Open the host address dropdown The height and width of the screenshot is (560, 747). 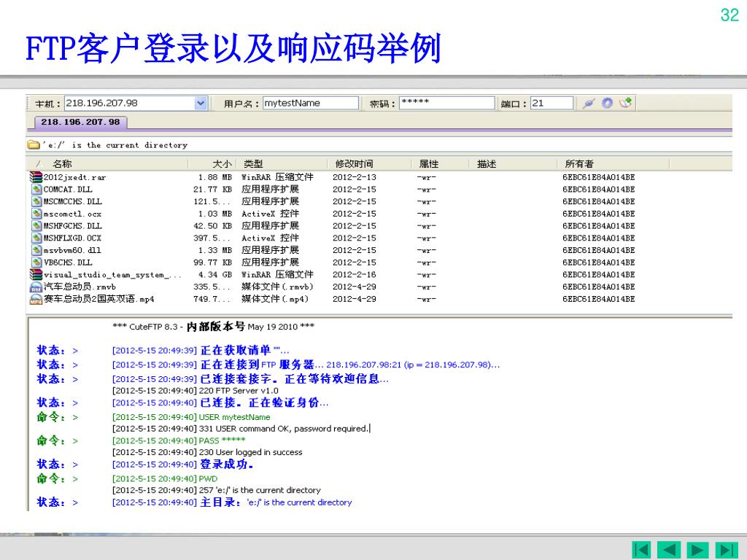(201, 104)
